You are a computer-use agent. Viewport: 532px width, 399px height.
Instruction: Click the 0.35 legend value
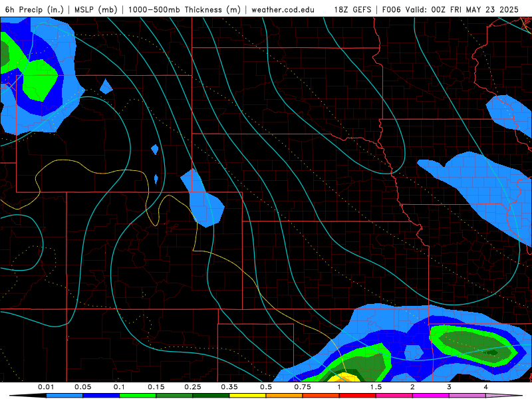point(229,387)
